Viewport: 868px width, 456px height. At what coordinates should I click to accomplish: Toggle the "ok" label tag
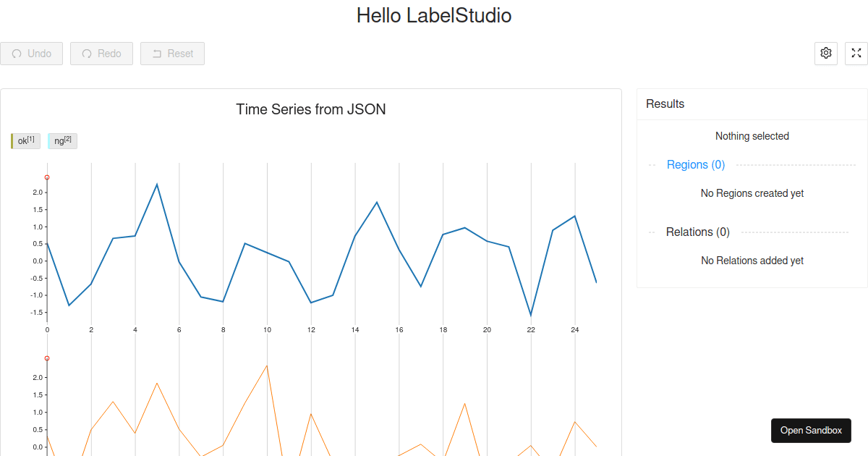[x=25, y=140]
